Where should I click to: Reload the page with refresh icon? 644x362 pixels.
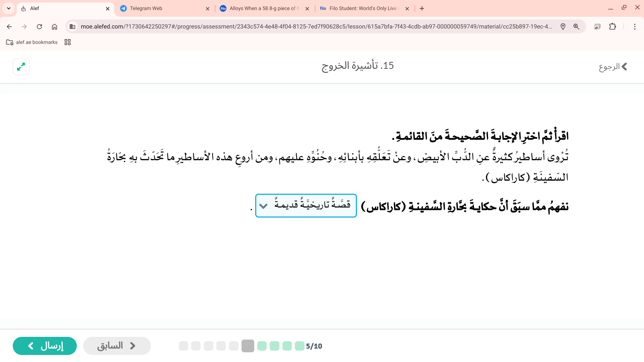click(x=39, y=26)
